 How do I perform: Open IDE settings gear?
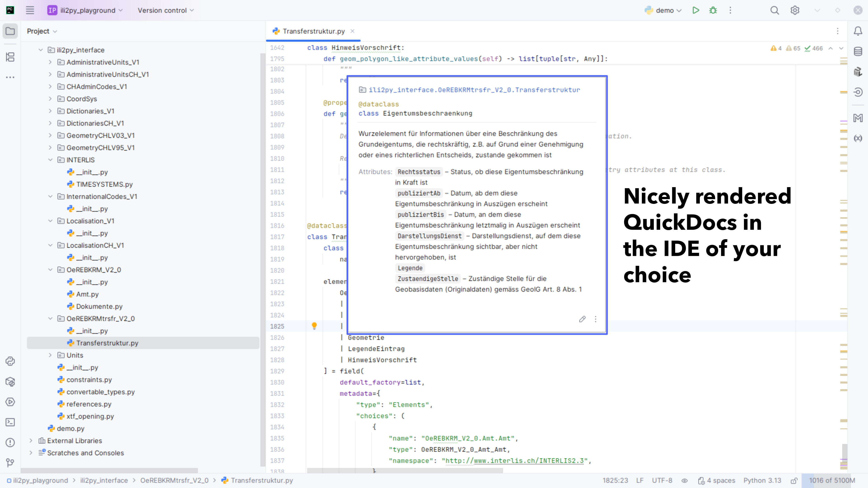pos(795,10)
